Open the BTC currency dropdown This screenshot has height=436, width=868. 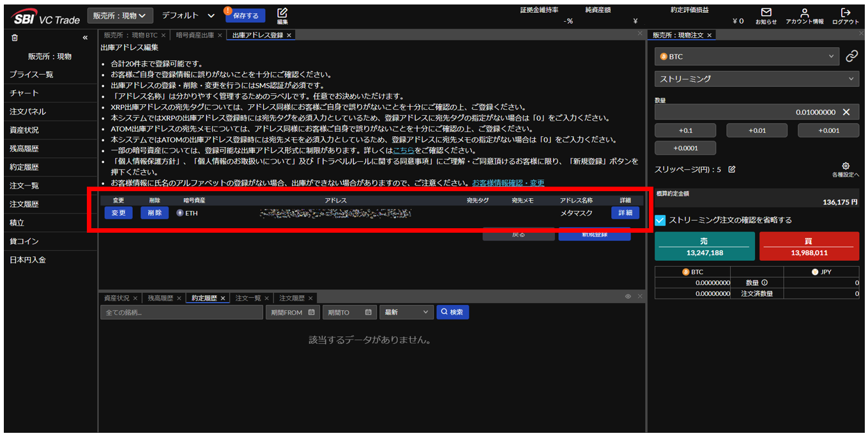point(747,56)
